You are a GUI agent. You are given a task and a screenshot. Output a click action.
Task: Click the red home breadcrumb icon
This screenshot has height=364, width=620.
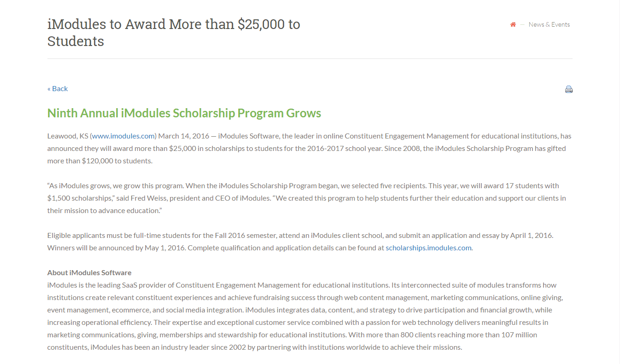[x=513, y=24]
